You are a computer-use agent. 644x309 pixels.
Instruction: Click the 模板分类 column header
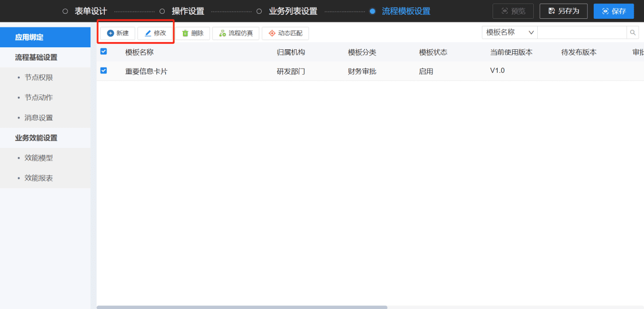pos(362,52)
